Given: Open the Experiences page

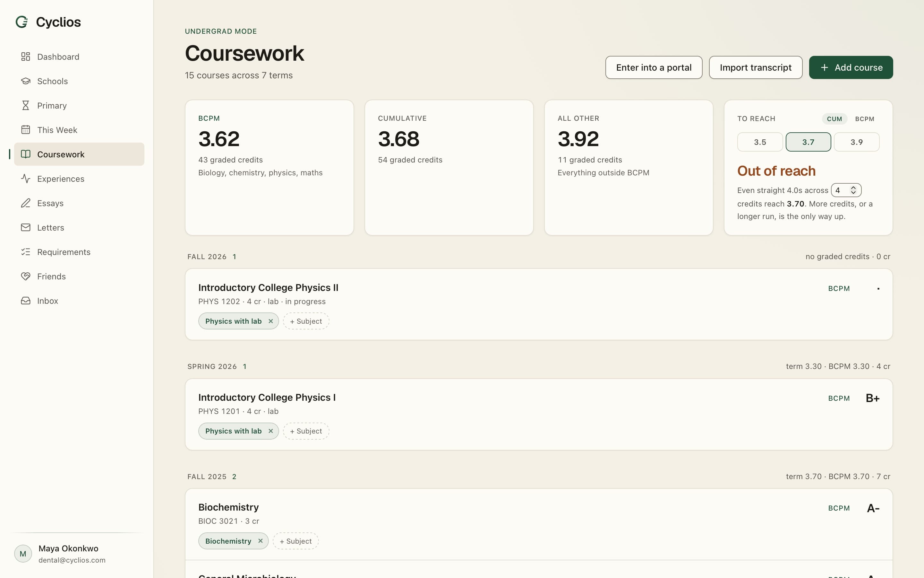Looking at the screenshot, I should click(x=79, y=179).
